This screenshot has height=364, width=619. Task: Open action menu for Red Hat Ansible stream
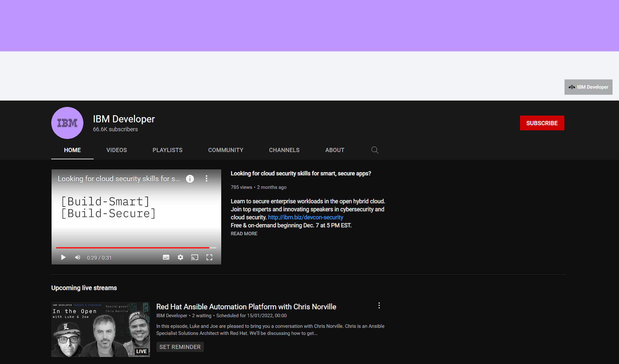point(379,306)
